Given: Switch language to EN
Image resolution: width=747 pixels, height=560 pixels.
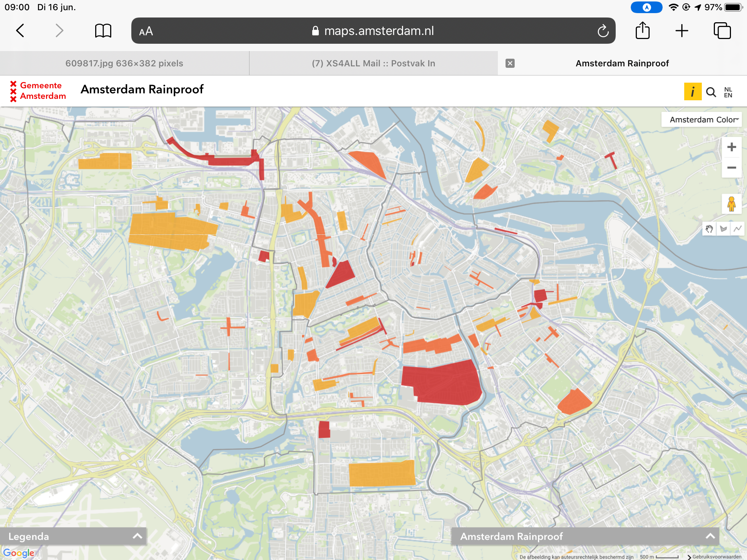Looking at the screenshot, I should 728,96.
